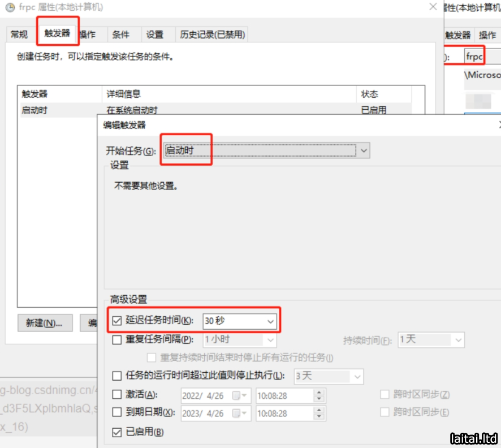The image size is (501, 448).
Task: Toggle the 已启用 checkbox
Action: 117,432
